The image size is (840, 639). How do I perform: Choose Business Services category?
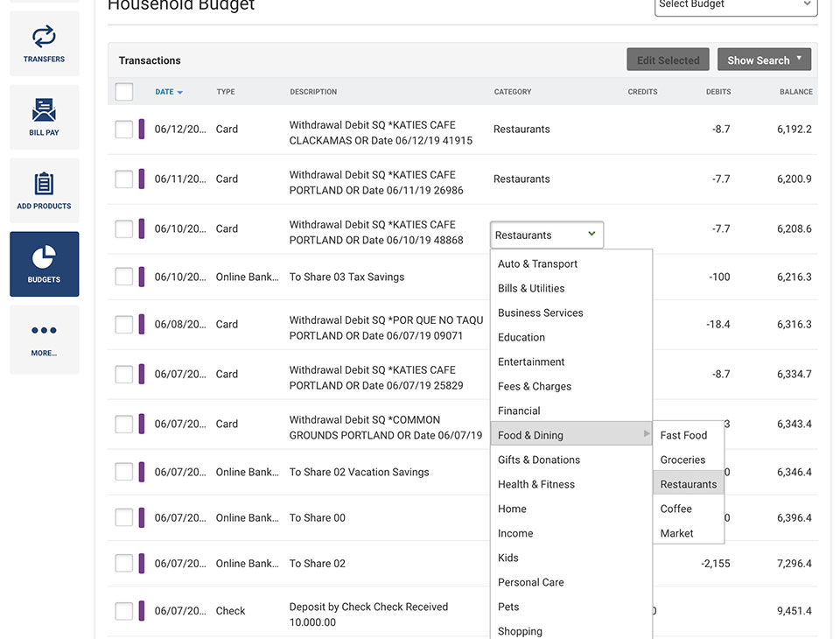[x=571, y=313]
